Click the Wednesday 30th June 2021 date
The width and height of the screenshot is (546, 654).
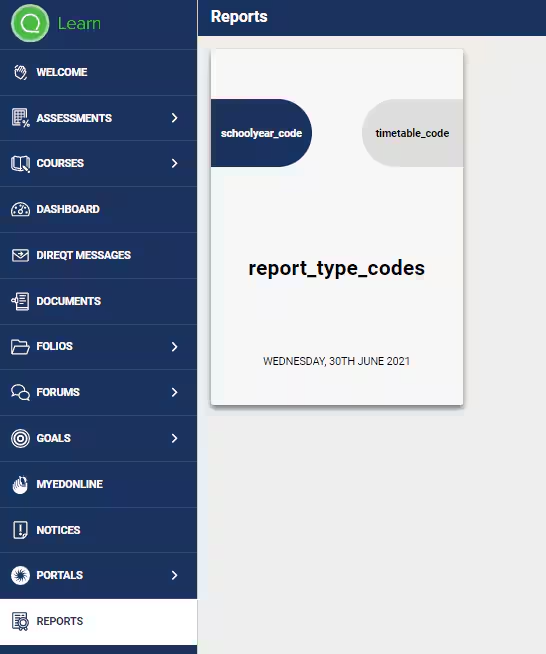tap(337, 361)
